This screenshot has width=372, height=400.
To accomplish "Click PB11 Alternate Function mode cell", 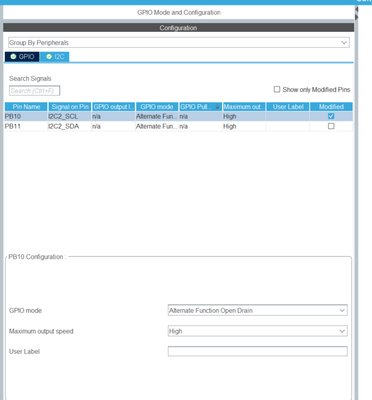I will click(x=157, y=126).
